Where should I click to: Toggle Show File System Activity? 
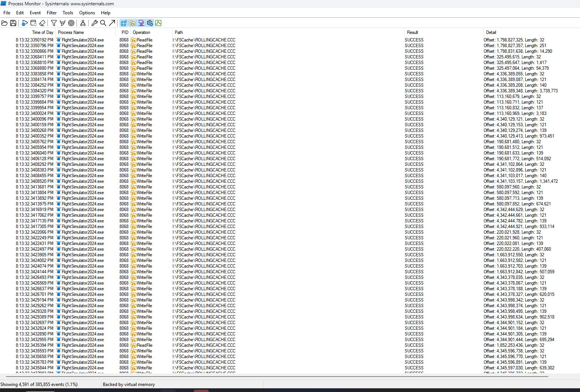click(x=132, y=23)
